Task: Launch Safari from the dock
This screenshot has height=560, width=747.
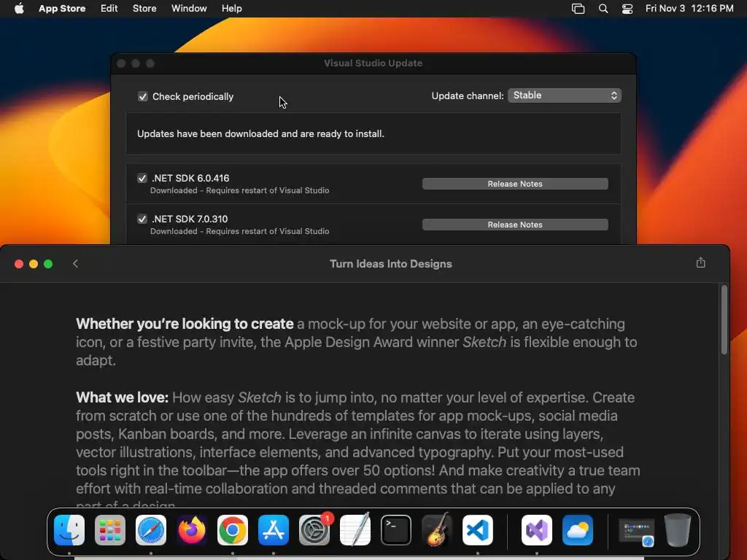Action: (x=151, y=530)
